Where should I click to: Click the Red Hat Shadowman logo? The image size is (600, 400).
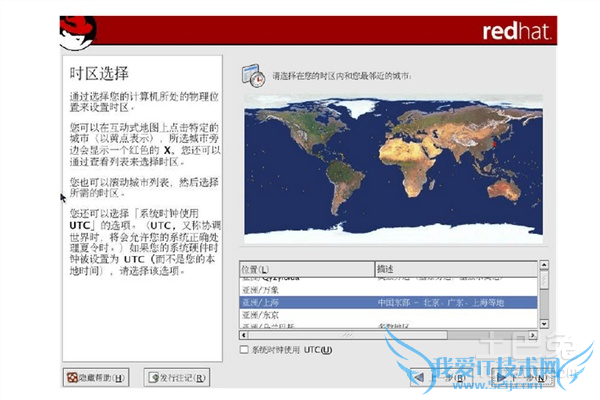pos(78,33)
